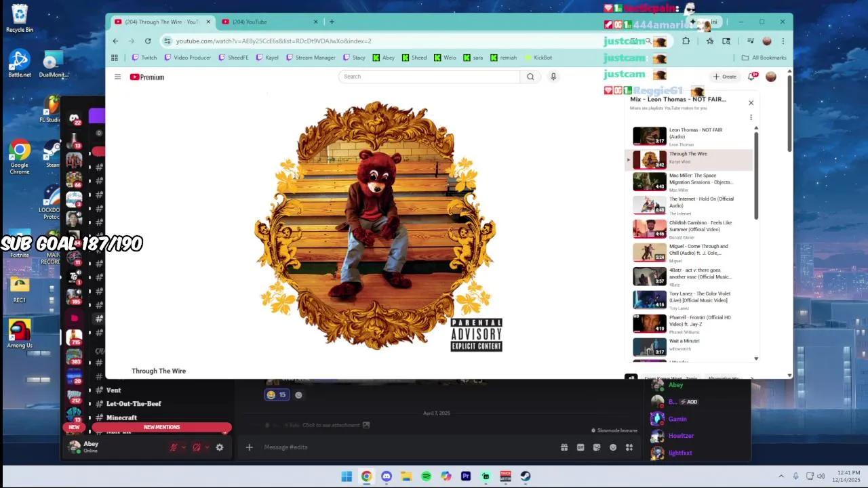
Task: Open the Chrome apps grid icon
Action: (x=115, y=58)
